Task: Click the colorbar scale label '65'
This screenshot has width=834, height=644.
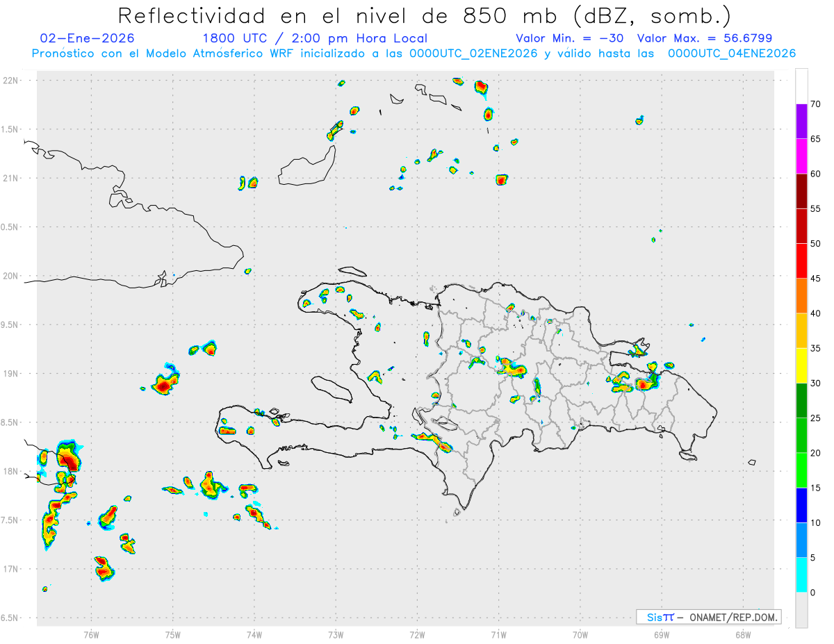Action: pos(816,138)
